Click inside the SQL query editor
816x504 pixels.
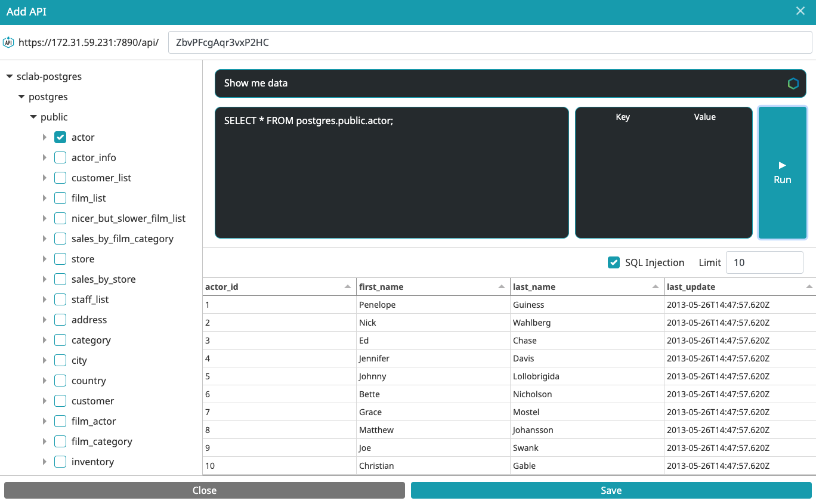pyautogui.click(x=392, y=173)
